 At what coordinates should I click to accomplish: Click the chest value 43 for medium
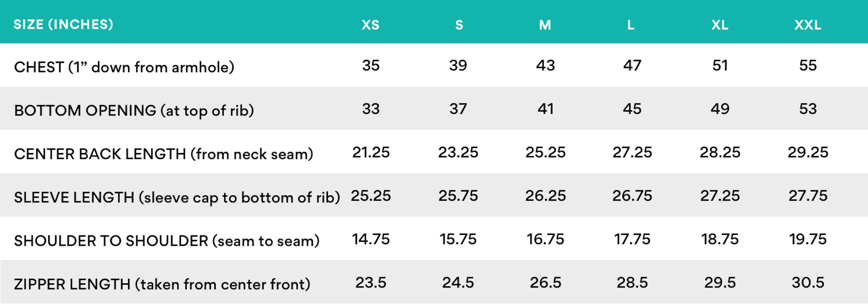coord(545,65)
